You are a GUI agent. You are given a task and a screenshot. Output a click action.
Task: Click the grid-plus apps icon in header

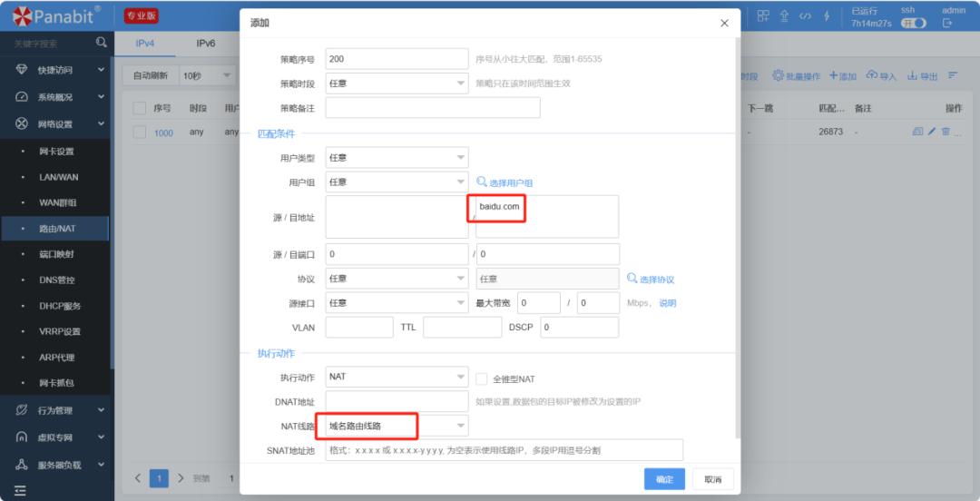[763, 15]
